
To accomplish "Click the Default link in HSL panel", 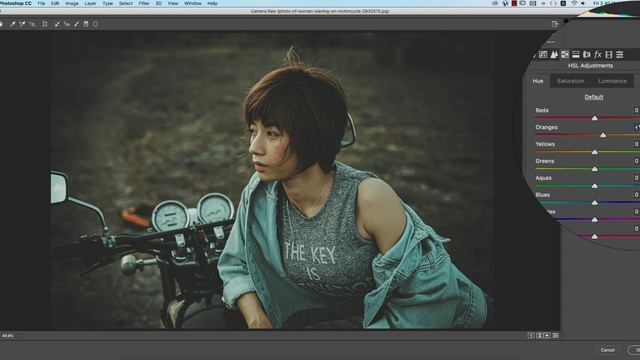I will point(593,97).
